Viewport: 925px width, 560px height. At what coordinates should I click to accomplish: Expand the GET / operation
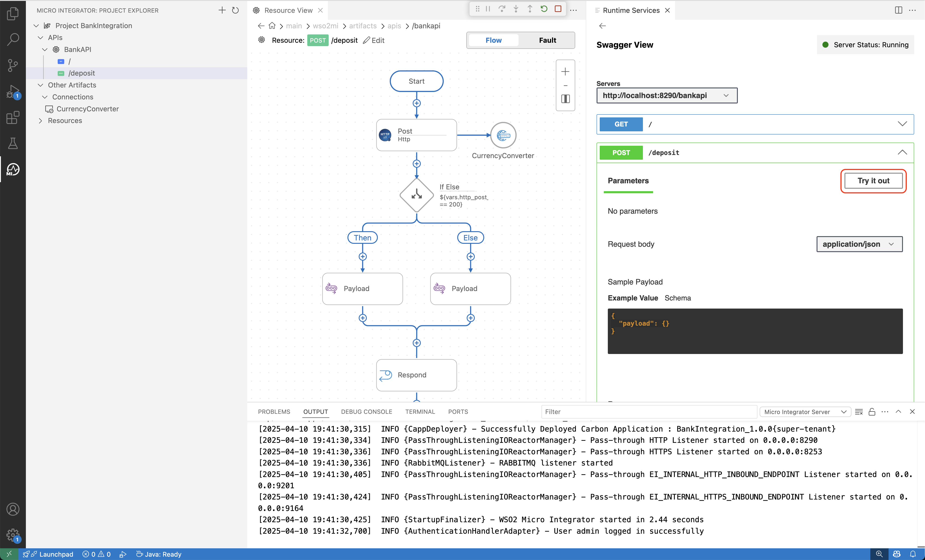(x=902, y=124)
